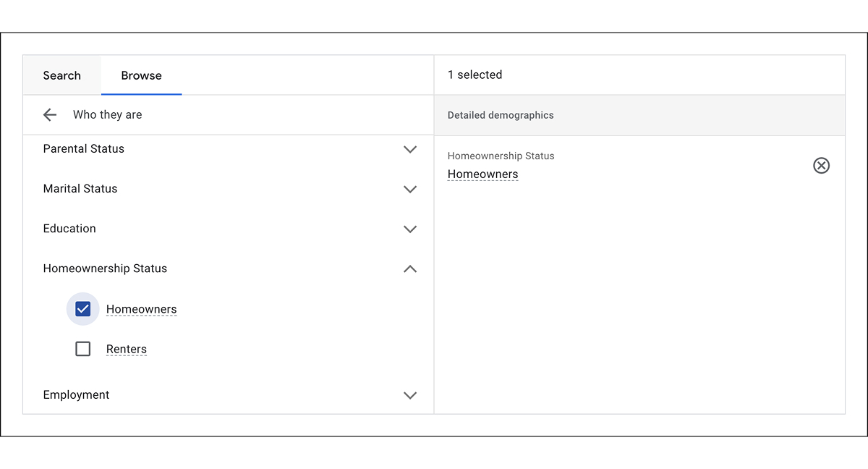Collapse Homeownership Status using the up chevron
Viewport: 868px width, 469px height.
410,269
